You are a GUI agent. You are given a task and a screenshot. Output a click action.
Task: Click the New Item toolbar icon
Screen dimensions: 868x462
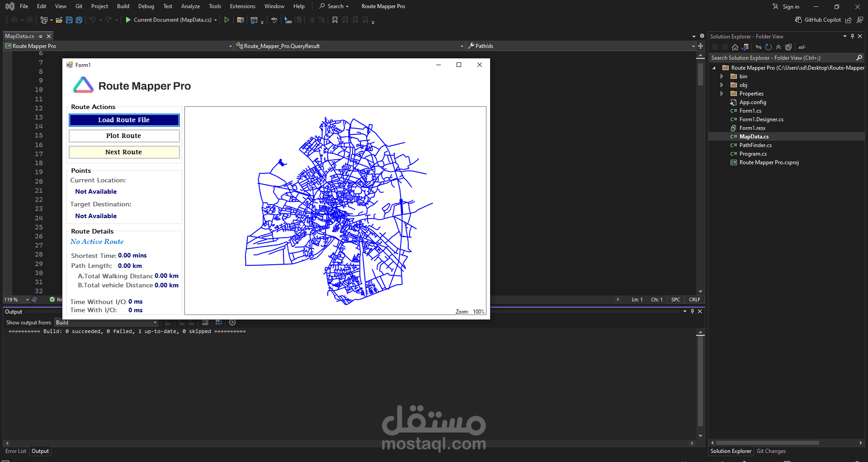click(44, 20)
